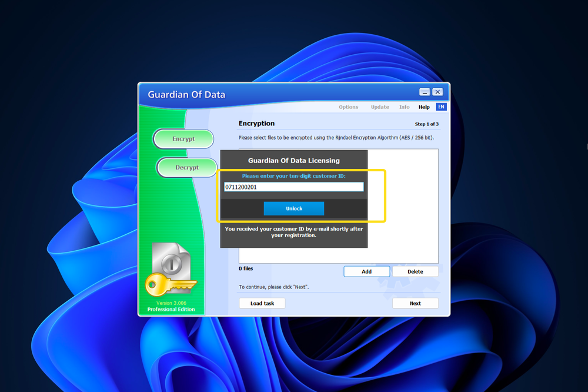The width and height of the screenshot is (588, 392).
Task: Open the Info menu
Action: pyautogui.click(x=405, y=107)
